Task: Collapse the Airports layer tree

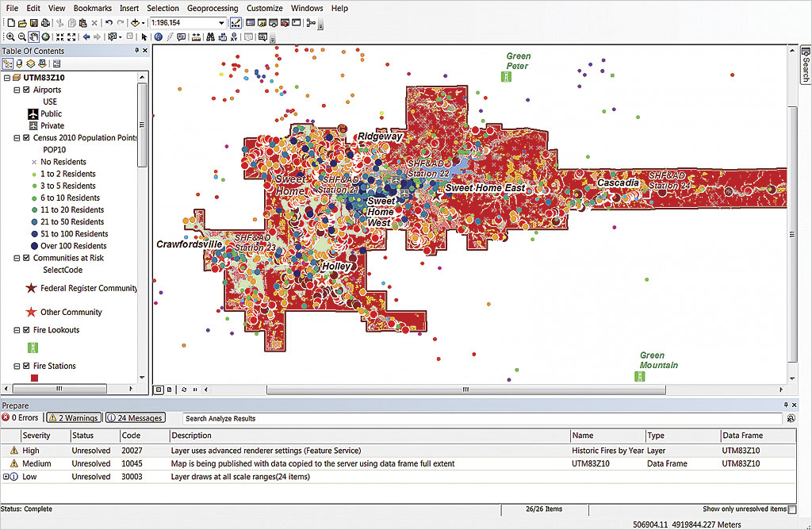Action: pos(17,90)
